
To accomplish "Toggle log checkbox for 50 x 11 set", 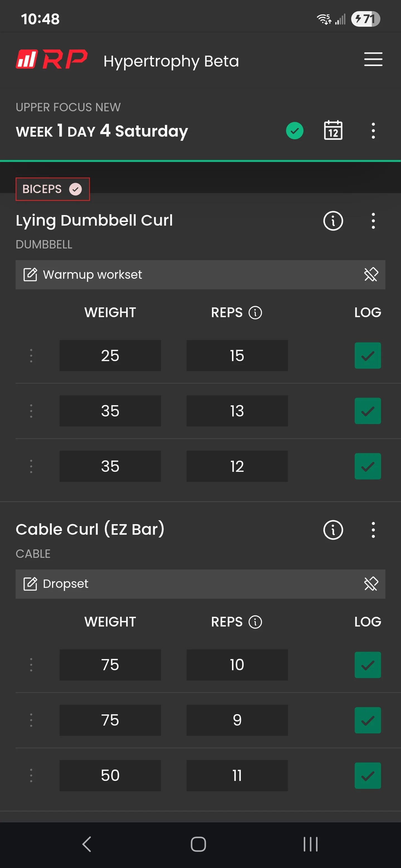I will coord(368,776).
